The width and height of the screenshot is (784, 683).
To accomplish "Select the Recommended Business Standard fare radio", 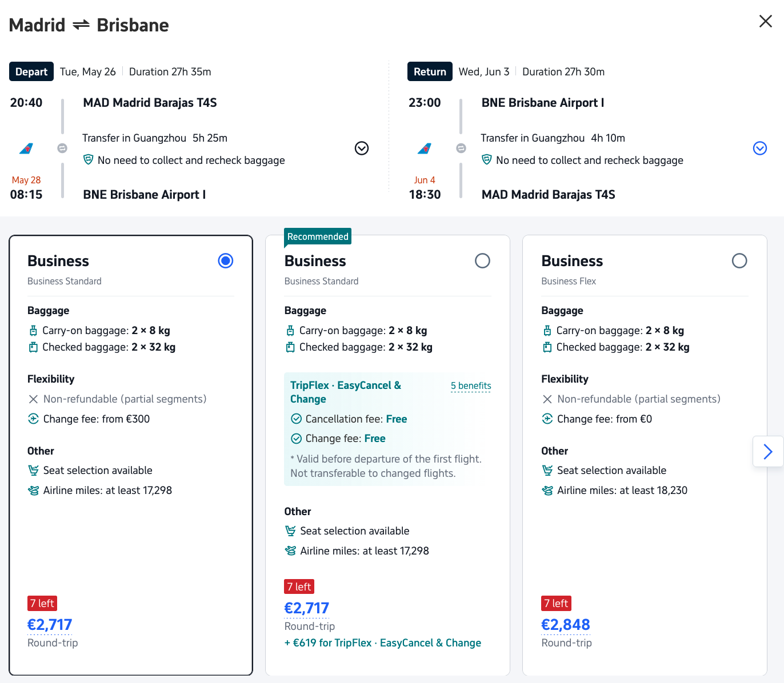I will point(482,261).
